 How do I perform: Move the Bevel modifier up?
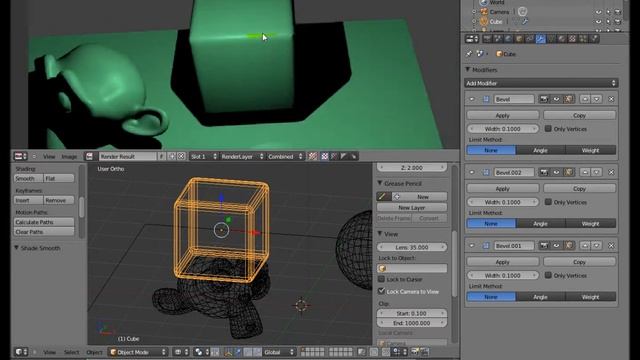585,99
